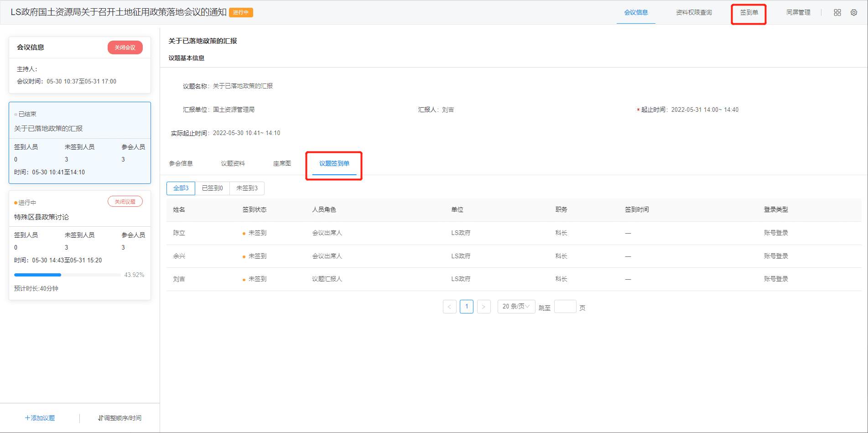
Task: Filter list by 已签到0
Action: 213,188
